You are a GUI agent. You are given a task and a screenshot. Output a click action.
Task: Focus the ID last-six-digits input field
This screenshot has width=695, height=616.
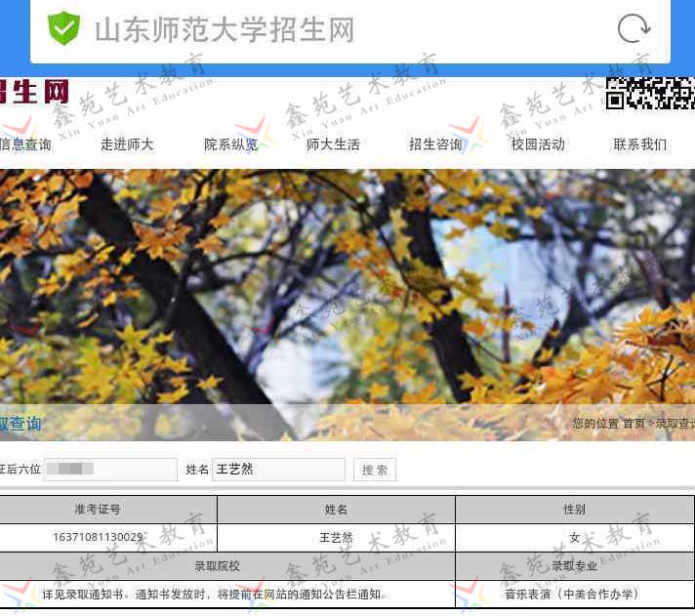(x=110, y=470)
